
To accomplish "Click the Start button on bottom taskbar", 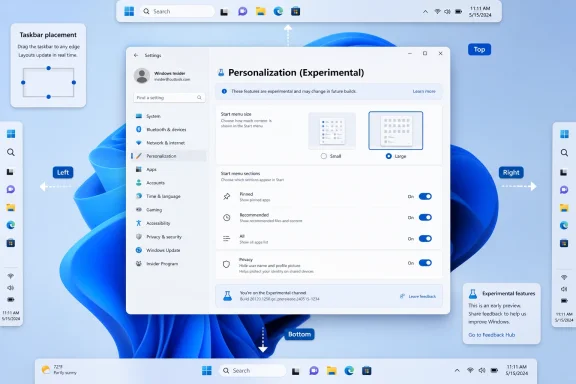I will [207, 370].
